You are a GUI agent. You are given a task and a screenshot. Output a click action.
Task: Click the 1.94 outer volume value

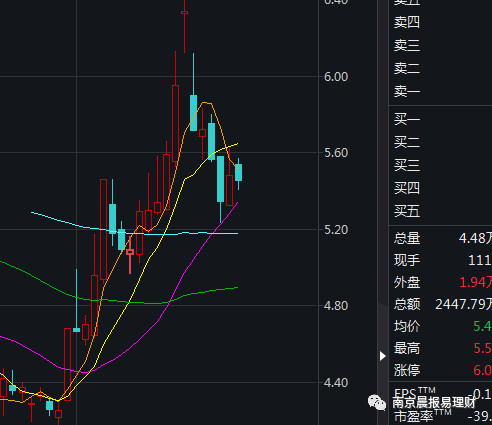pos(476,282)
